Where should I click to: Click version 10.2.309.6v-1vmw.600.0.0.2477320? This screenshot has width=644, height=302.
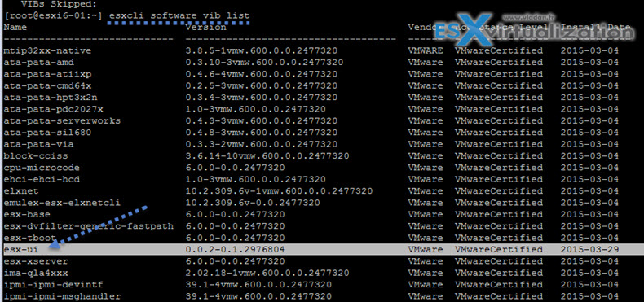pos(279,191)
